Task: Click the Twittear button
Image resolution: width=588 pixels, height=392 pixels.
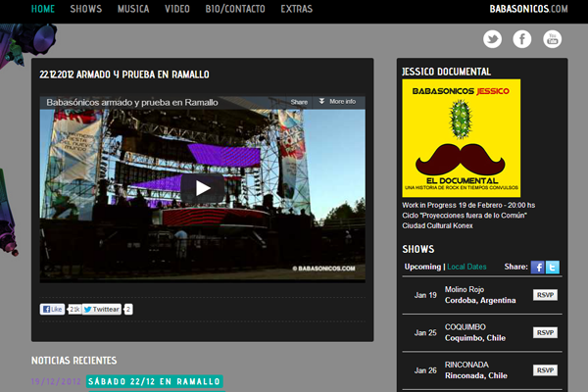Action: tap(102, 309)
